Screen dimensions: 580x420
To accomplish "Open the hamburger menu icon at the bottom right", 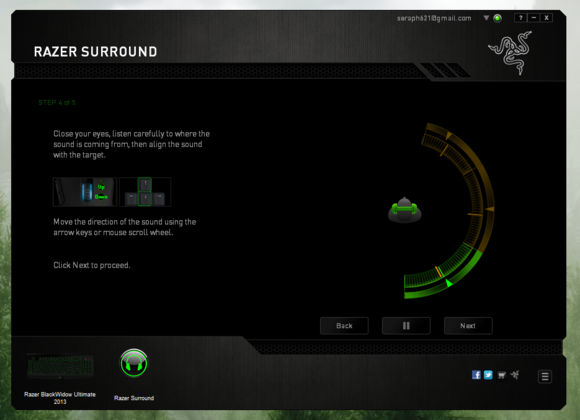I will 544,376.
